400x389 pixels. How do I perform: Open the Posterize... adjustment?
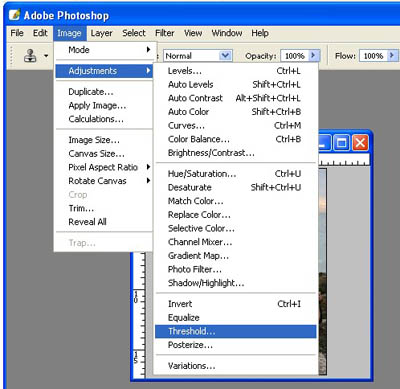click(x=236, y=345)
